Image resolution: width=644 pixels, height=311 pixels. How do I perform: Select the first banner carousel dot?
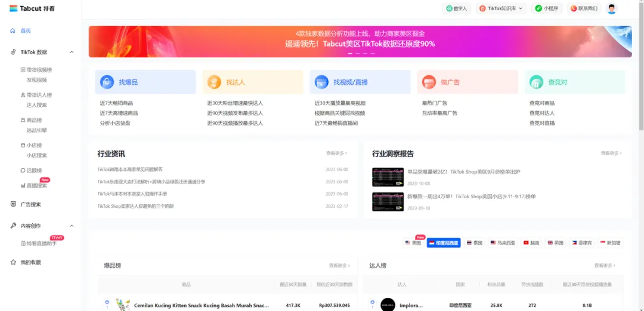point(351,54)
